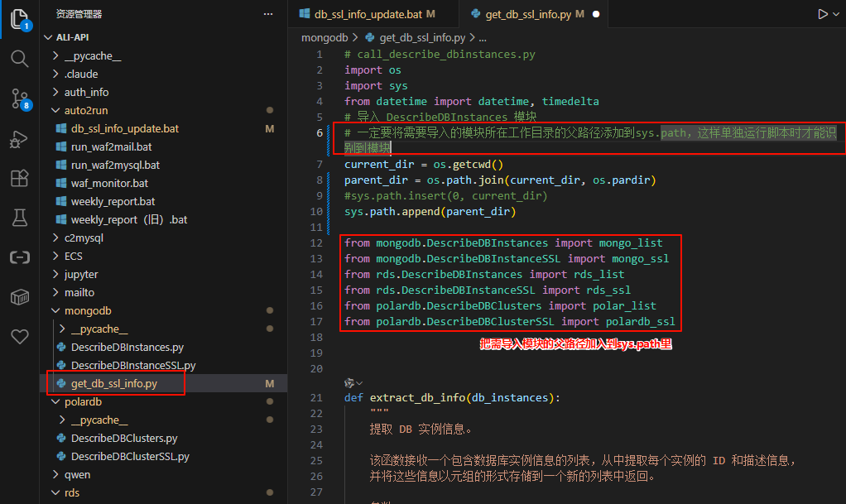Place cursor on line 10 sys.path.append code
The height and width of the screenshot is (504, 846).
coord(430,212)
